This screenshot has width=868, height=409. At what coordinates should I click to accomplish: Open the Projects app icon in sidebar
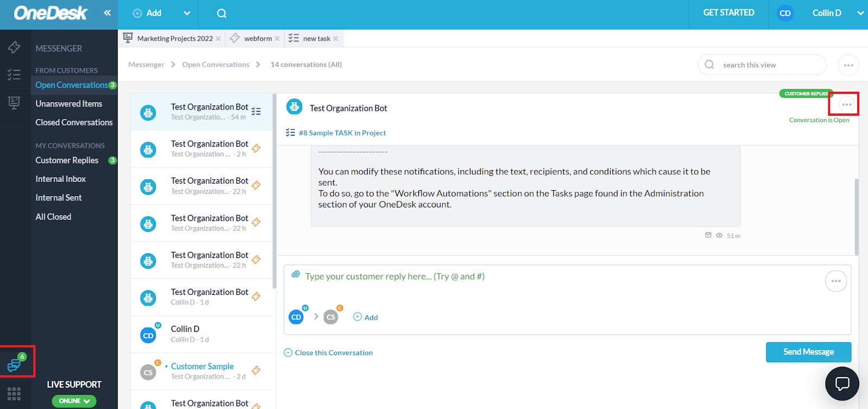[14, 102]
